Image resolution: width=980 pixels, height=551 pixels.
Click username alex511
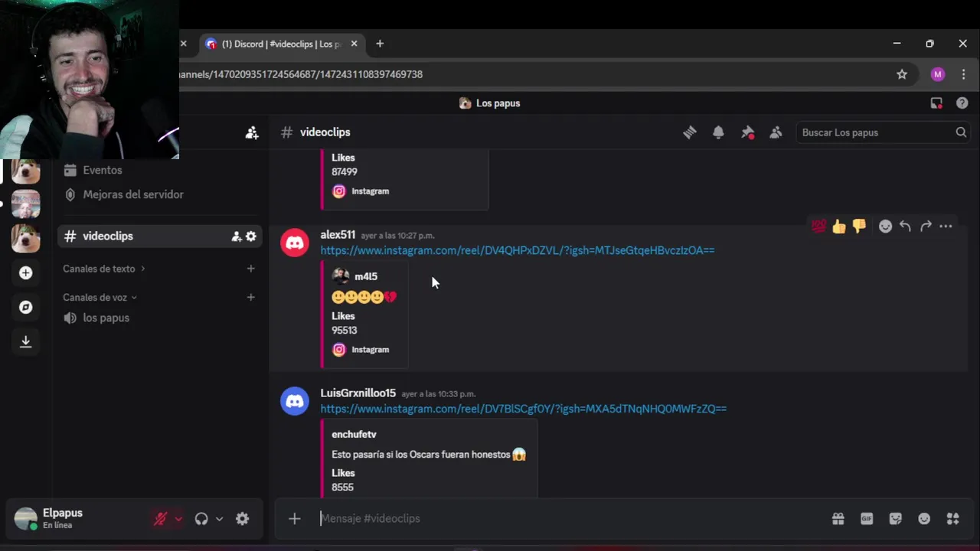click(338, 235)
